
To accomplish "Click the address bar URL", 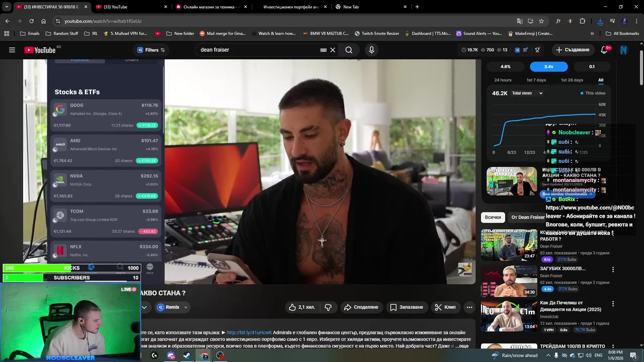I will point(103,21).
